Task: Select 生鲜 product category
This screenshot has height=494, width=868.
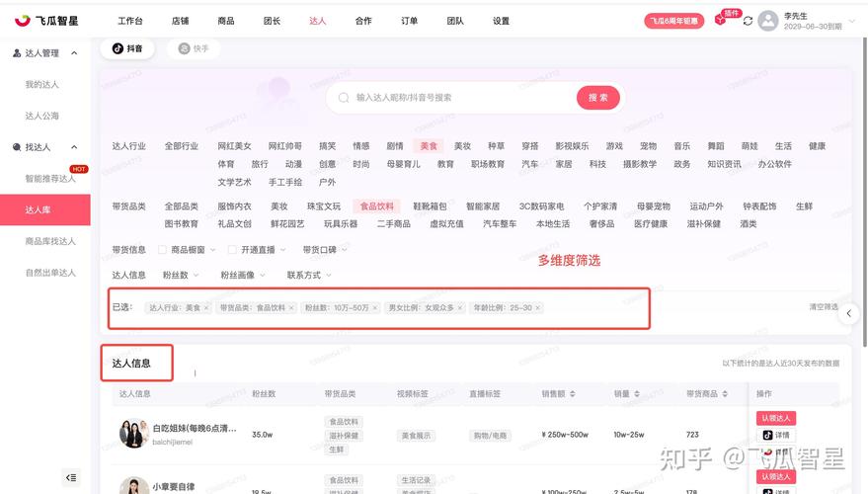Action: coord(804,206)
